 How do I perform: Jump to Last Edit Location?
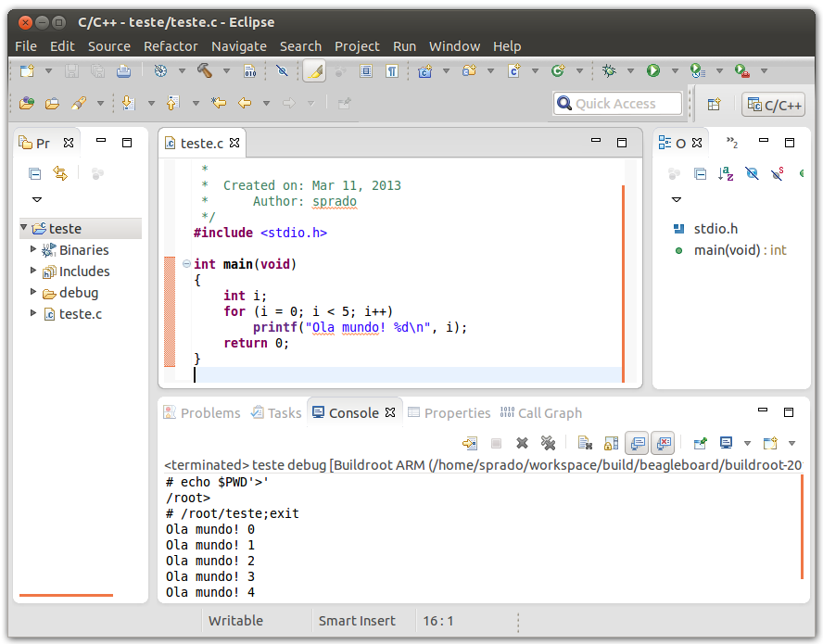point(219,103)
